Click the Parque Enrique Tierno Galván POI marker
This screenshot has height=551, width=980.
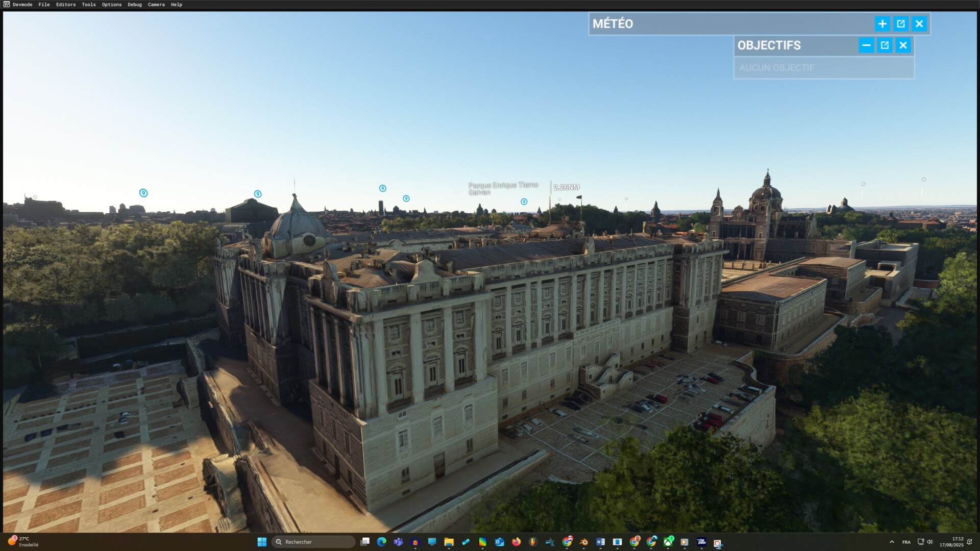(x=524, y=202)
